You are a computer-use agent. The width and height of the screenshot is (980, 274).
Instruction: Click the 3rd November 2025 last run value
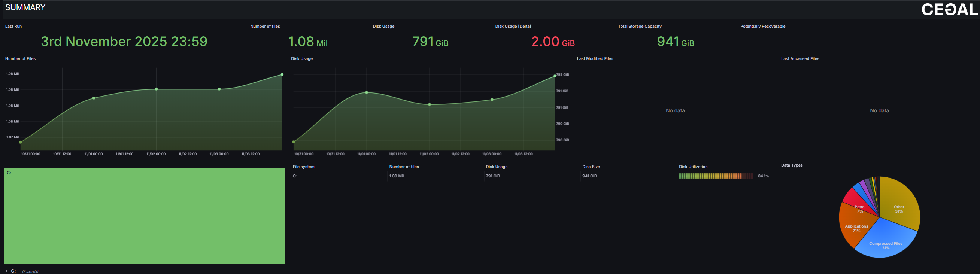click(124, 42)
